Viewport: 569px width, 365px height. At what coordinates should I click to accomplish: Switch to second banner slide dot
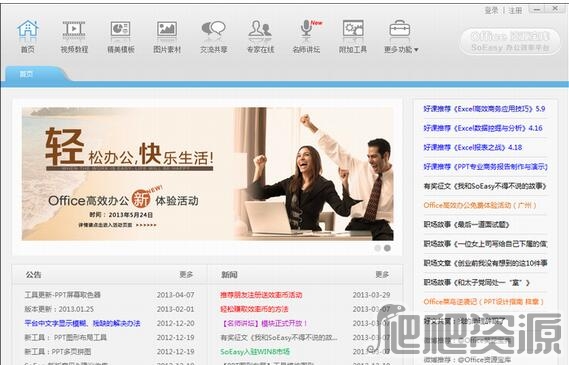point(387,248)
